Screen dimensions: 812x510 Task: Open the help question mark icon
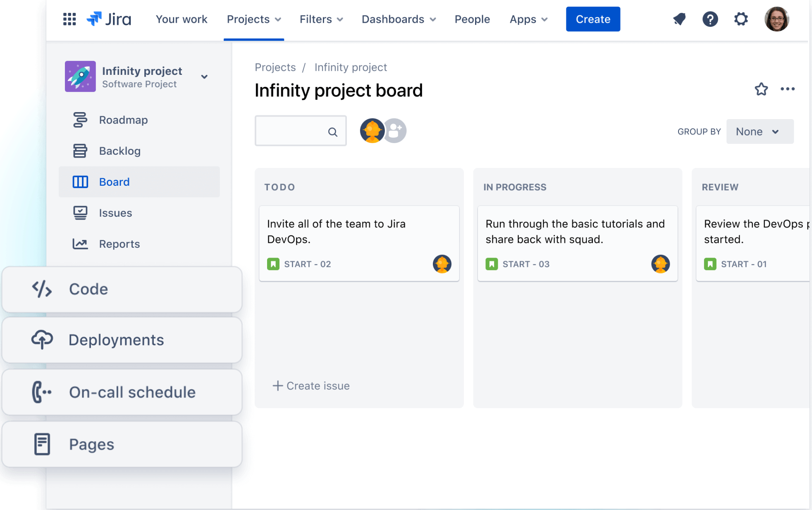(710, 19)
